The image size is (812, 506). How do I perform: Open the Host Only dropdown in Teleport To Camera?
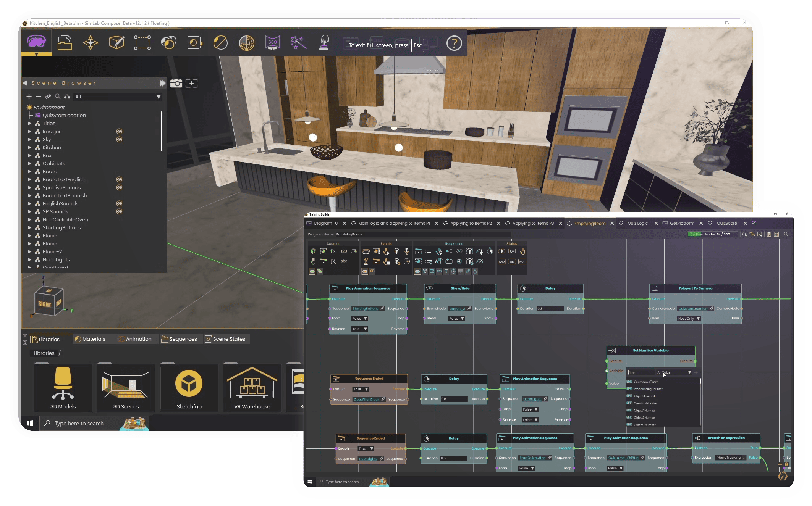[x=689, y=318]
